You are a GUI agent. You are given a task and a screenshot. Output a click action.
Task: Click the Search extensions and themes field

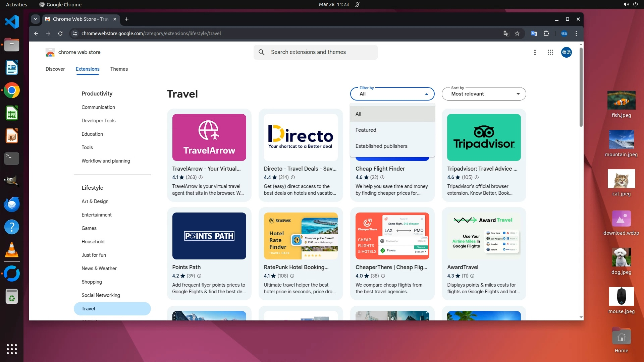click(315, 52)
